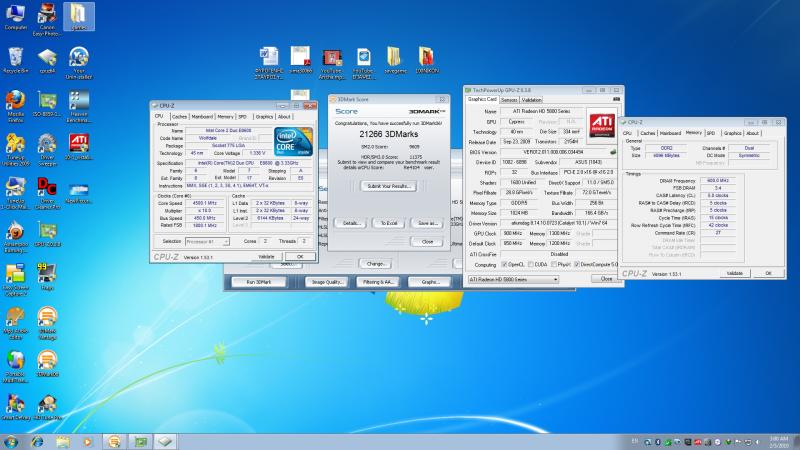Viewport: 800px width, 450px height.
Task: Open the 3DMark06 desktop shortcut
Action: [x=47, y=364]
